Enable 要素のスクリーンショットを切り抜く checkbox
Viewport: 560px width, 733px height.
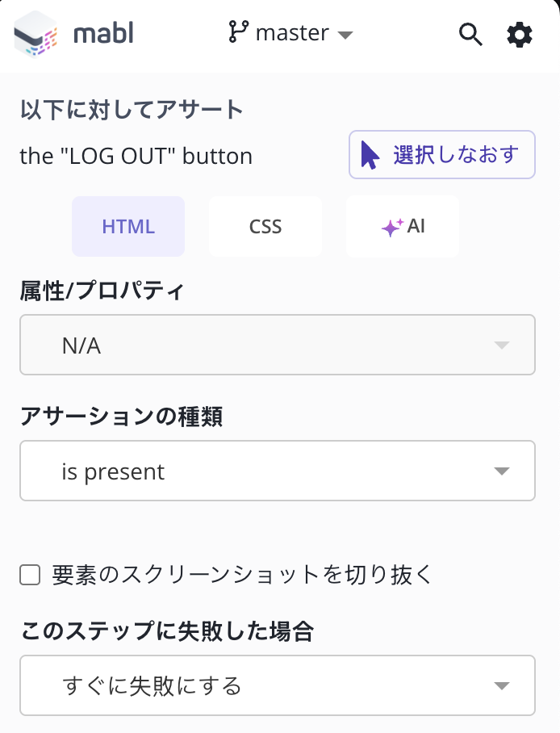point(30,575)
